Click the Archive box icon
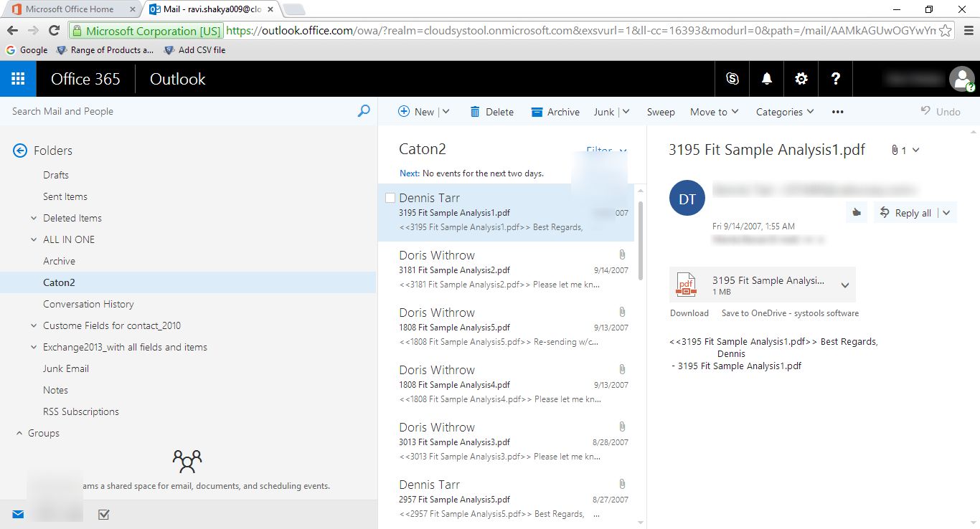980x529 pixels. [537, 112]
